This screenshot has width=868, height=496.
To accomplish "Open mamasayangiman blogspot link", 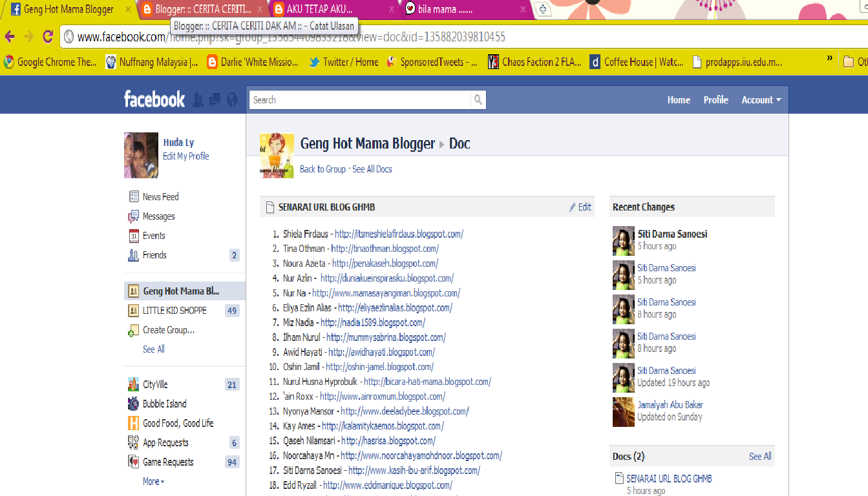I will (x=386, y=293).
